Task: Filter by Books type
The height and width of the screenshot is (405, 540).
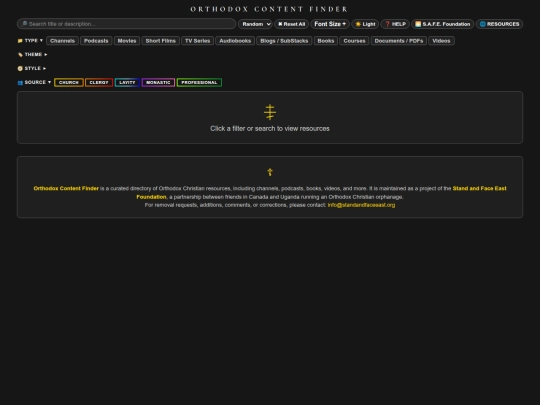Action: click(326, 41)
